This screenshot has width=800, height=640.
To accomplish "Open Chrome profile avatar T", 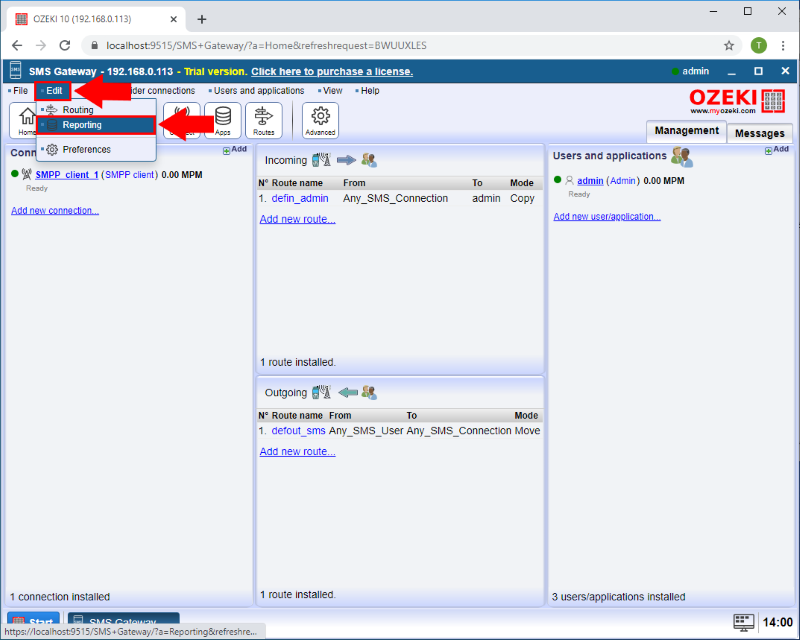I will point(759,45).
